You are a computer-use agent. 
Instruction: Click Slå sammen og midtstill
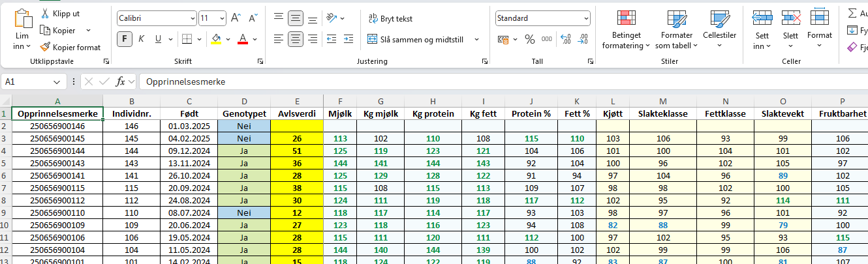pos(416,39)
